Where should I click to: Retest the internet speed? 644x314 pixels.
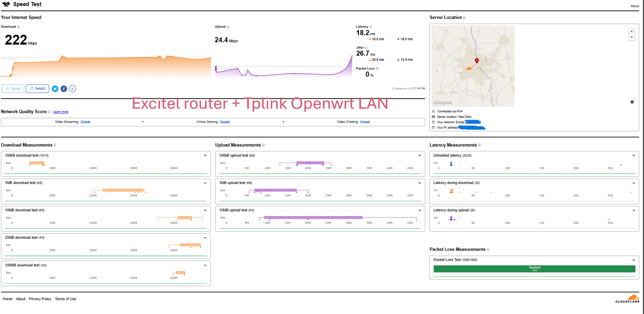click(x=37, y=89)
